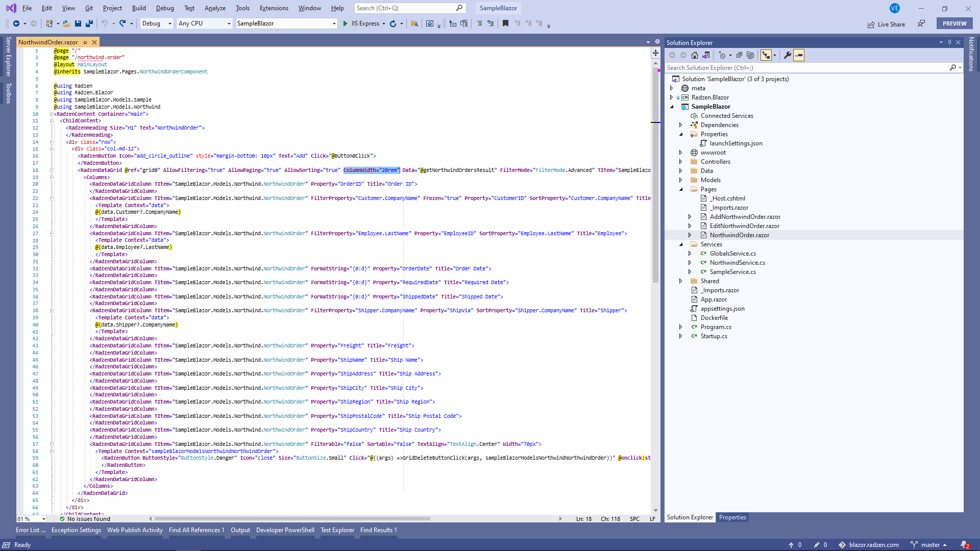The image size is (980, 551).
Task: Open the feedback icon beside Live Share
Action: pyautogui.click(x=921, y=24)
